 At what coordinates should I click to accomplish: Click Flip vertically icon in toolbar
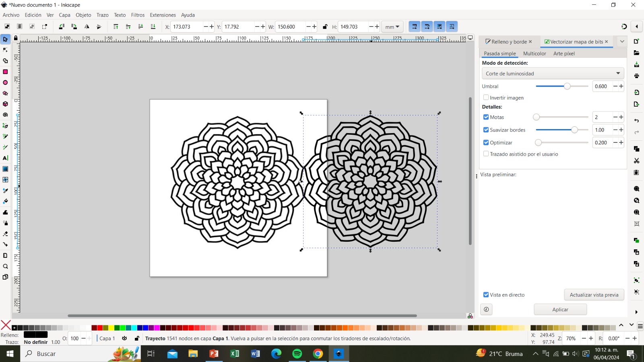(99, 27)
